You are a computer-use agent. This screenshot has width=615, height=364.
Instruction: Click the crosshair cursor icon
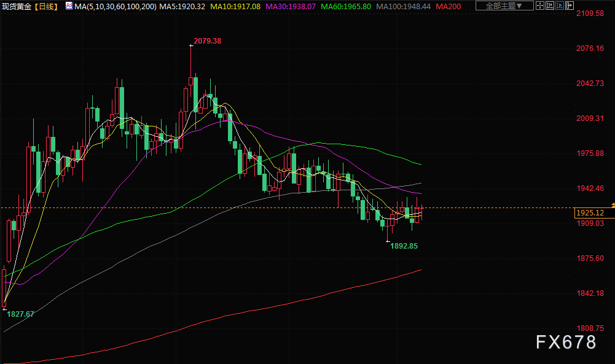540,6
